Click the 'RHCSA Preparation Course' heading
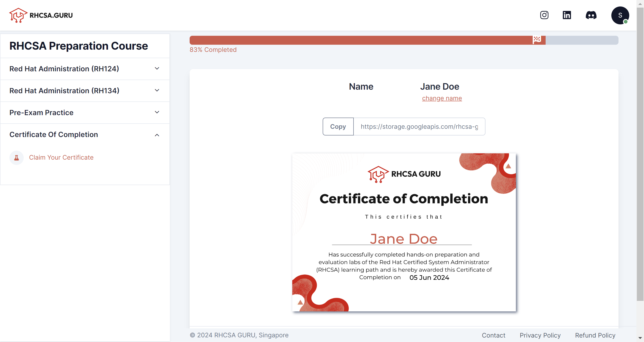Image resolution: width=644 pixels, height=342 pixels. pos(78,46)
